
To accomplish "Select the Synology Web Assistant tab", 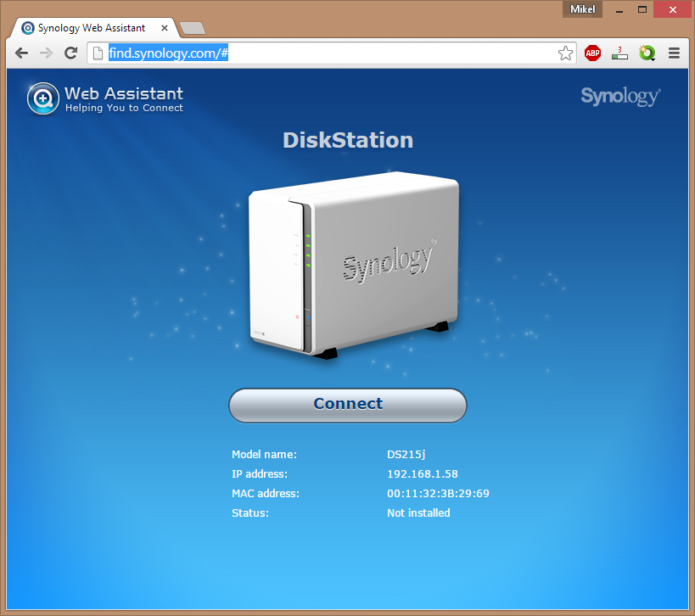I will [x=93, y=28].
